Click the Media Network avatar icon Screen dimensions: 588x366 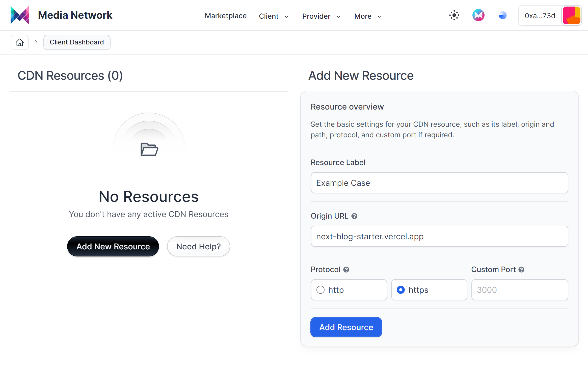point(478,16)
